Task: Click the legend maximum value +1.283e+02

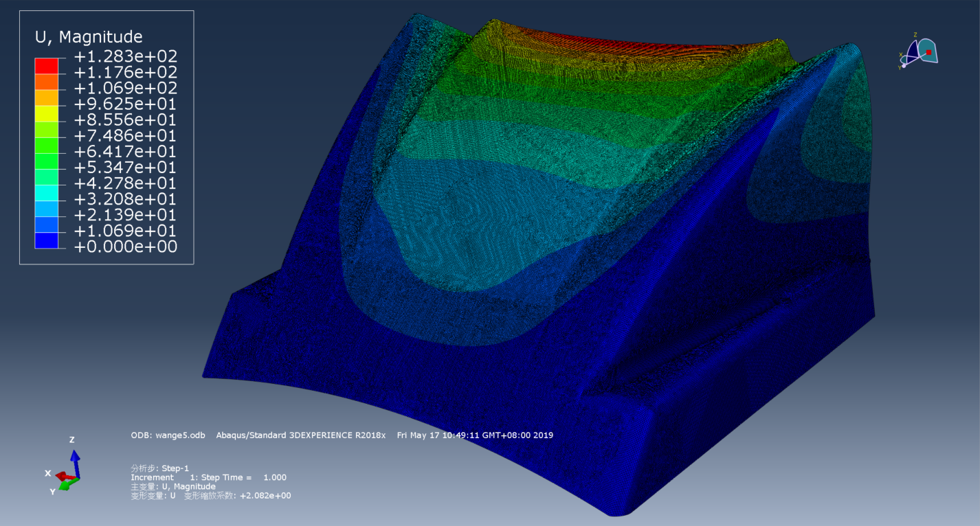Action: coord(125,56)
